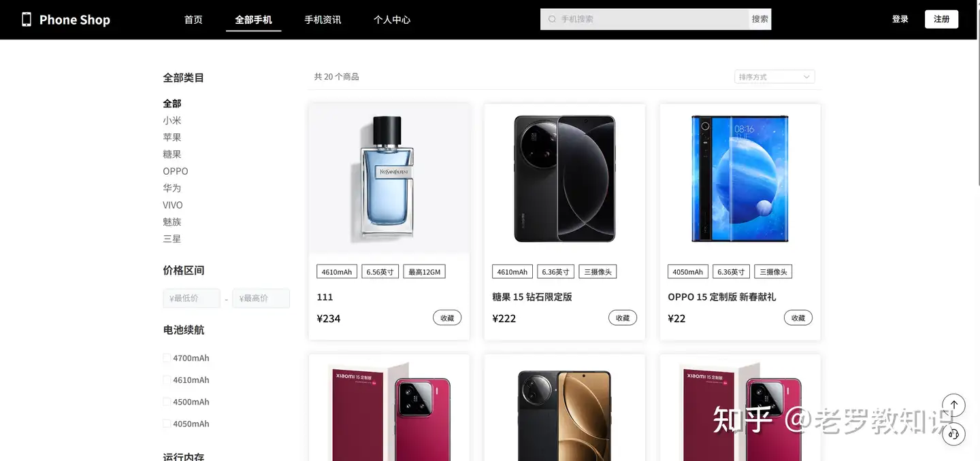Click the 注册 button
The height and width of the screenshot is (461, 980).
pyautogui.click(x=941, y=19)
